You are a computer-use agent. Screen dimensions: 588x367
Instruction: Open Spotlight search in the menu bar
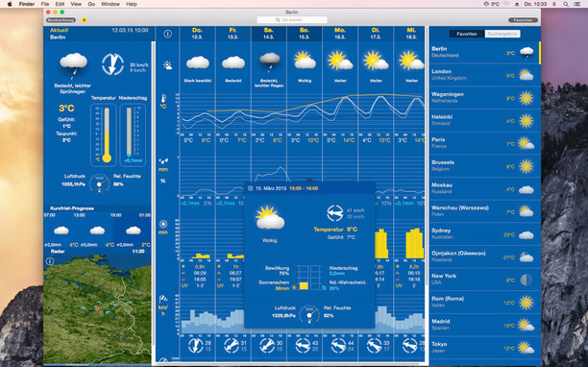click(x=566, y=4)
